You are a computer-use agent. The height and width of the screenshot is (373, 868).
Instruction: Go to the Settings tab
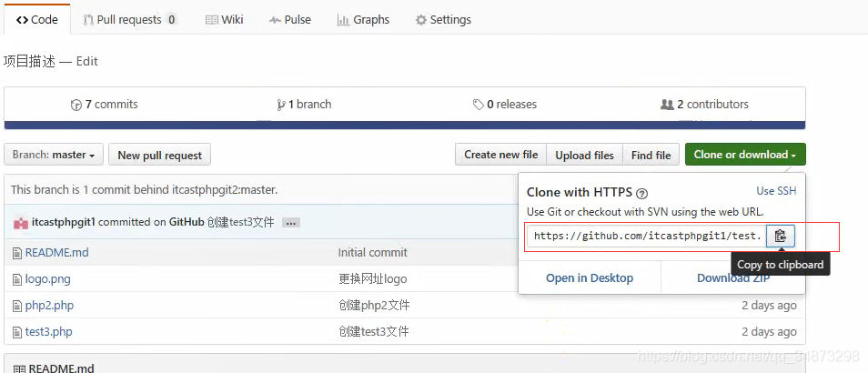tap(443, 20)
